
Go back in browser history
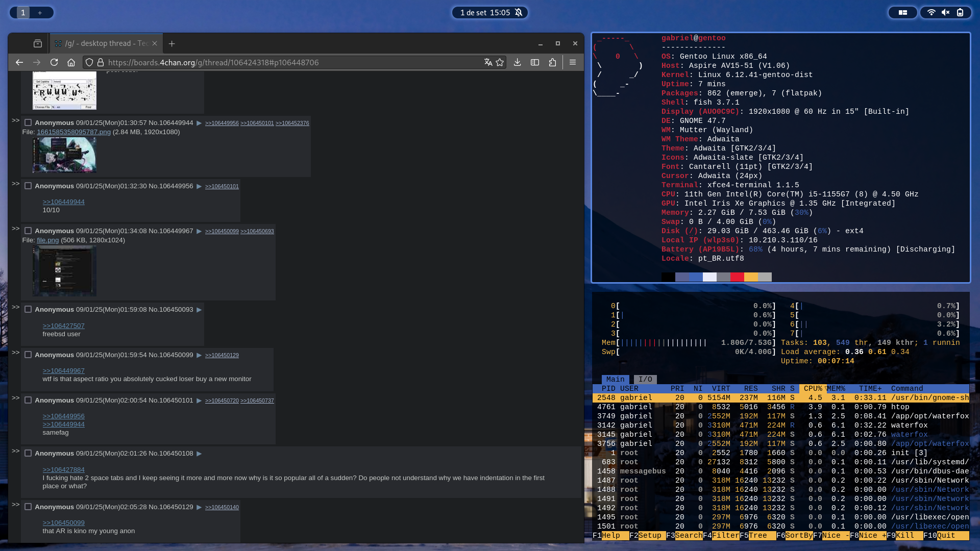pyautogui.click(x=19, y=62)
